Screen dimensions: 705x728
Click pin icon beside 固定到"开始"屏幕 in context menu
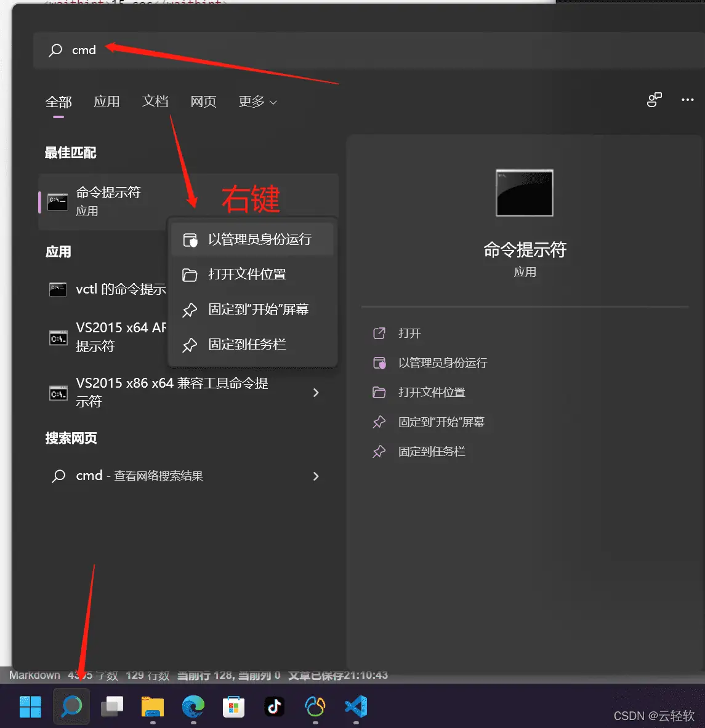pos(190,310)
